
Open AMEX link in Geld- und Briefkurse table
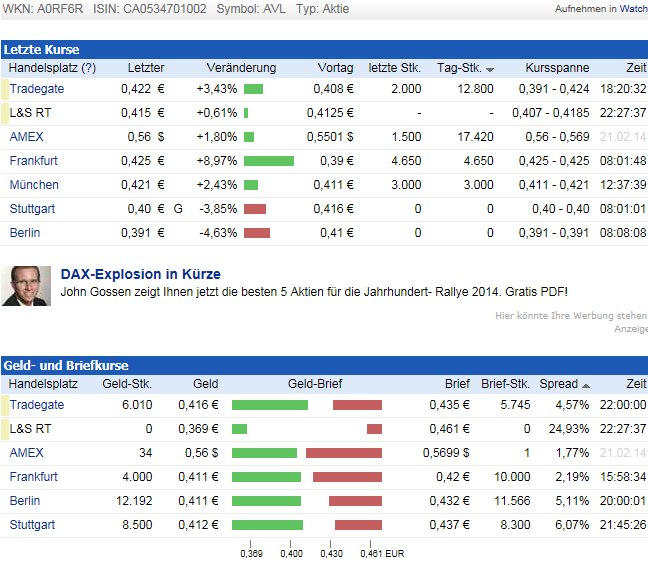(26, 453)
